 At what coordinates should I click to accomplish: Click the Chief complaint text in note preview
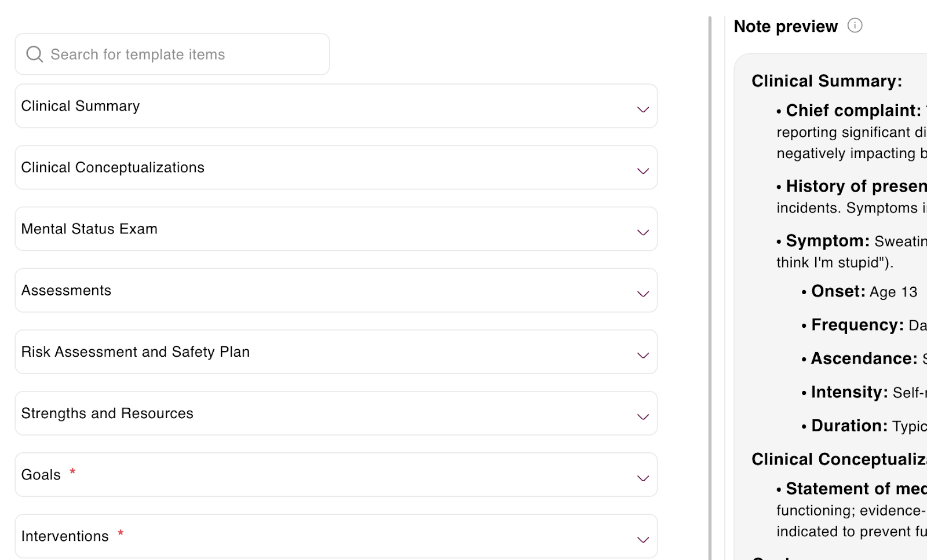click(849, 110)
